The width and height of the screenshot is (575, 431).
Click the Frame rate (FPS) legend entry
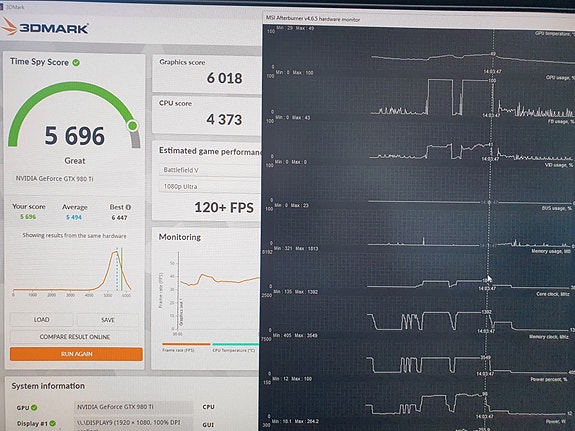(186, 348)
